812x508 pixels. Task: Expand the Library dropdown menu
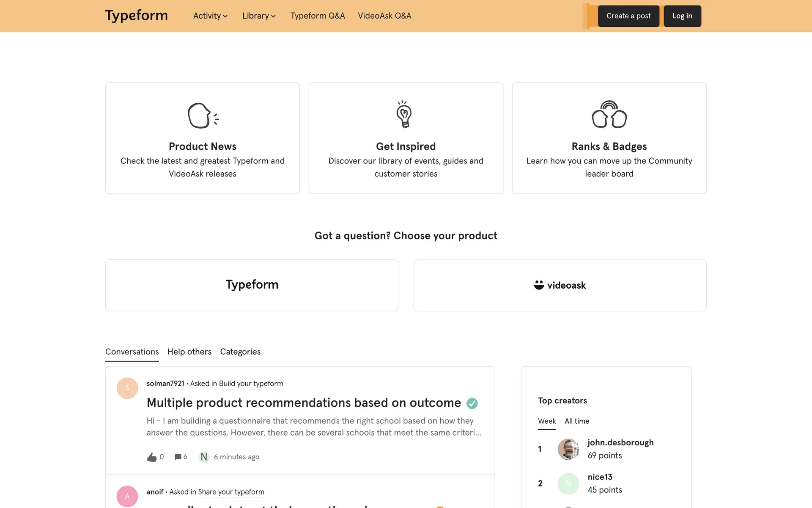(259, 16)
